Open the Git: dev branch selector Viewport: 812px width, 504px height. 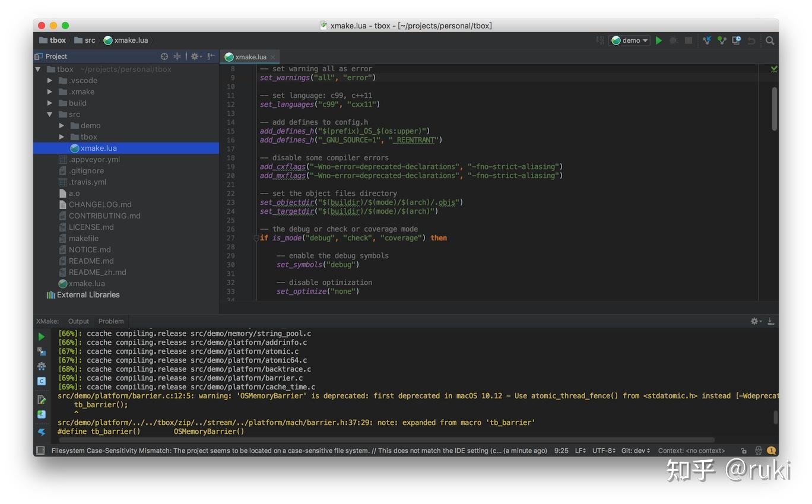coord(634,451)
